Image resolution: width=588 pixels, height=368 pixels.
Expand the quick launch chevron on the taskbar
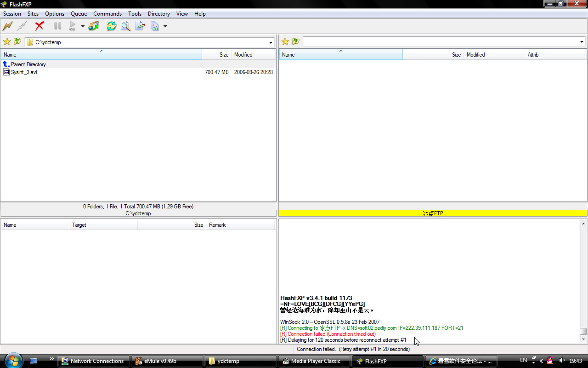click(51, 358)
